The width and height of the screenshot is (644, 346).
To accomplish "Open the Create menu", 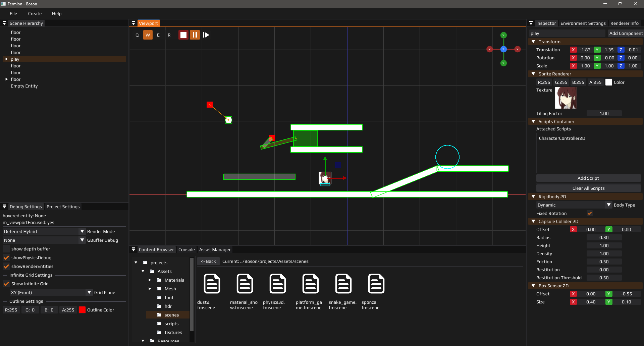I will (35, 13).
